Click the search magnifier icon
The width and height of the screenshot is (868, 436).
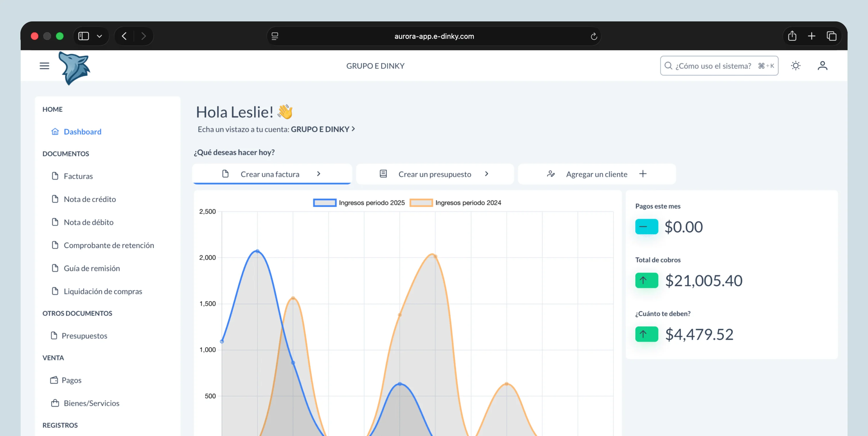point(668,65)
